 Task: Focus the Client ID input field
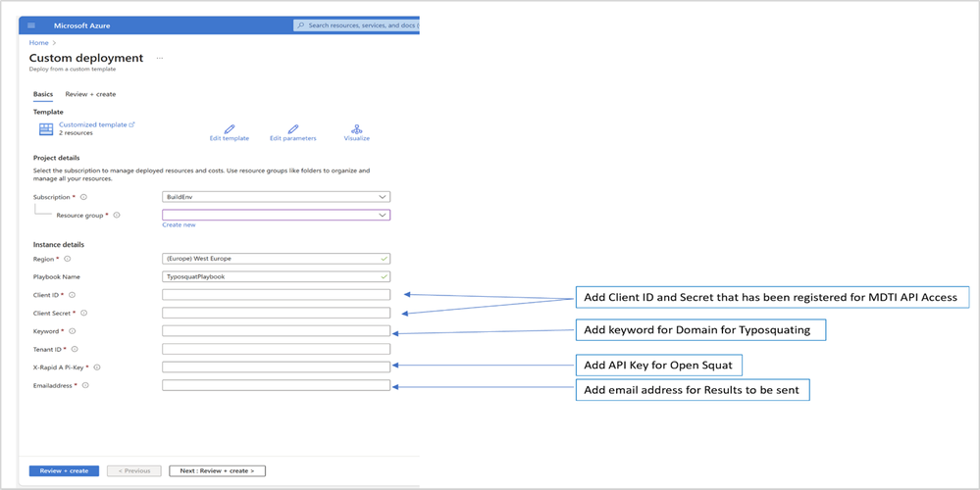[277, 295]
